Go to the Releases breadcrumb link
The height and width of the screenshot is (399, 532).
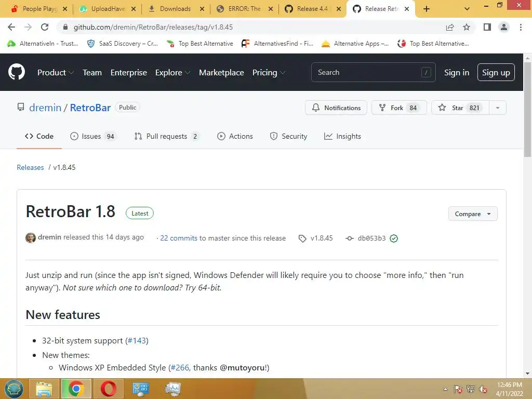click(30, 167)
